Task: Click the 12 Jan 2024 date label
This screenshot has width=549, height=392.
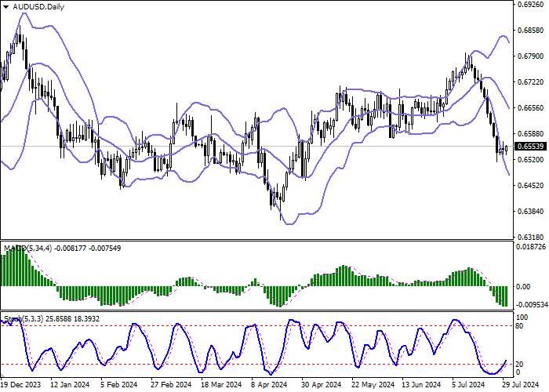Action: (70, 385)
